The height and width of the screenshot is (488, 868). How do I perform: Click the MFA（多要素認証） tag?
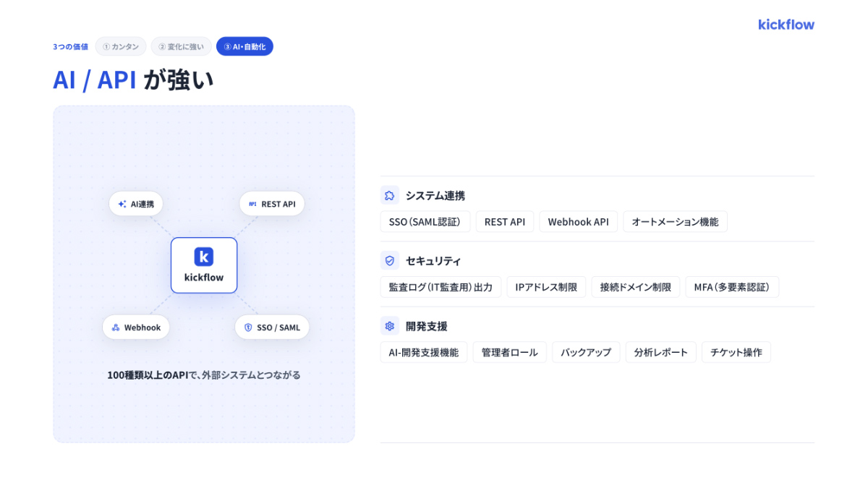coord(732,287)
